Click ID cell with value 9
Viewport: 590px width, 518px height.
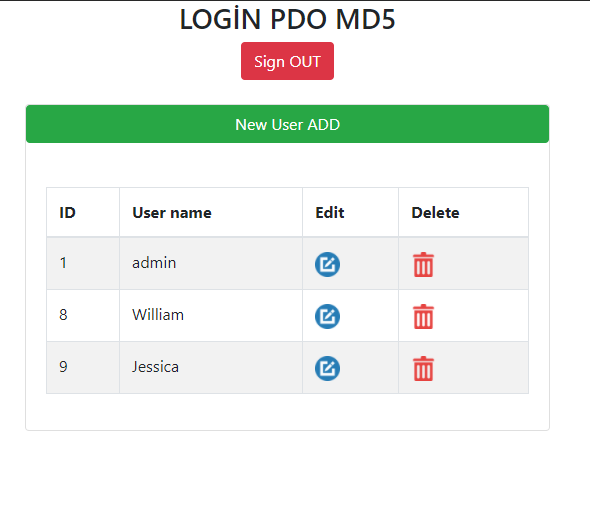pos(83,367)
